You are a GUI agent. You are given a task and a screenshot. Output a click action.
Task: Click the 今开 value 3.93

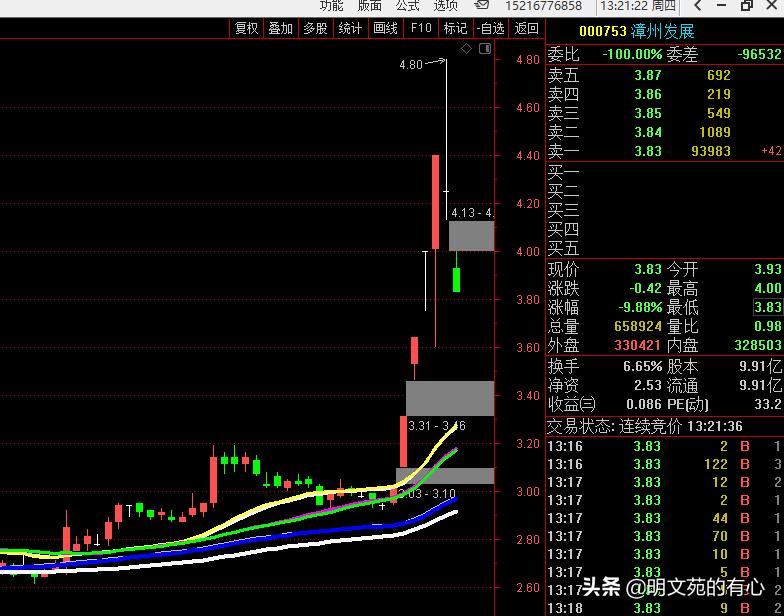768,270
